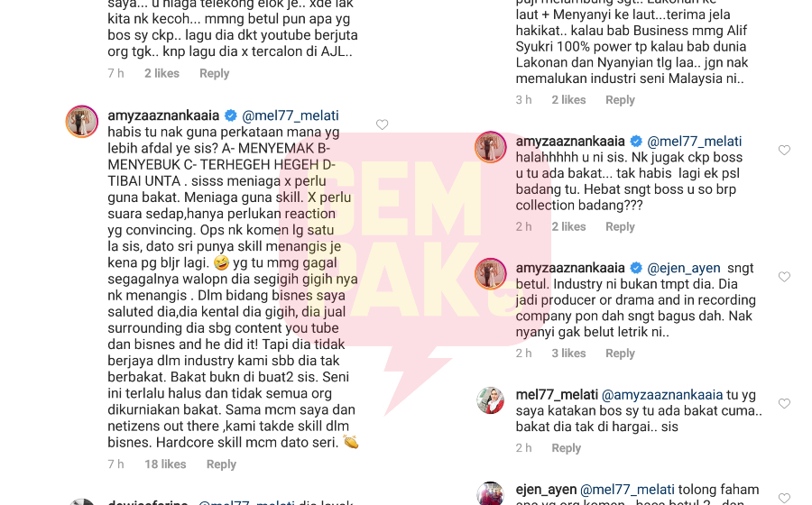This screenshot has width=812, height=505.
Task: Open amyzaaznankaaia's avatar on the long comment
Action: tap(82, 122)
